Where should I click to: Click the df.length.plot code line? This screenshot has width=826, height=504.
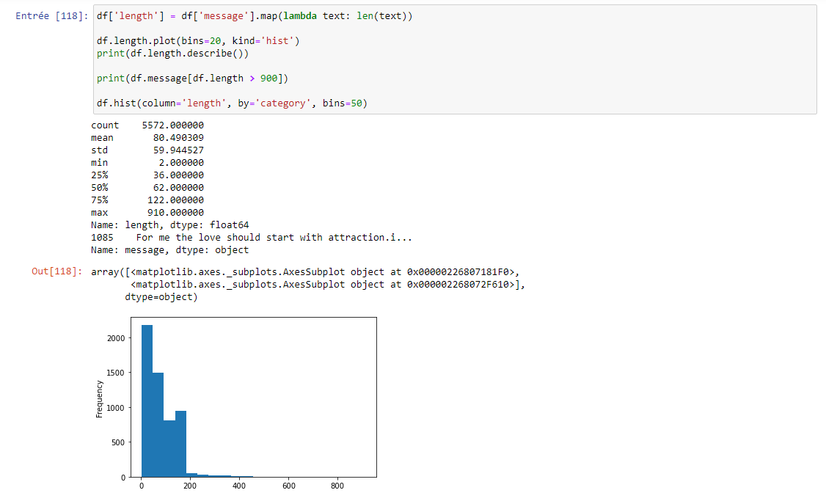[x=197, y=41]
